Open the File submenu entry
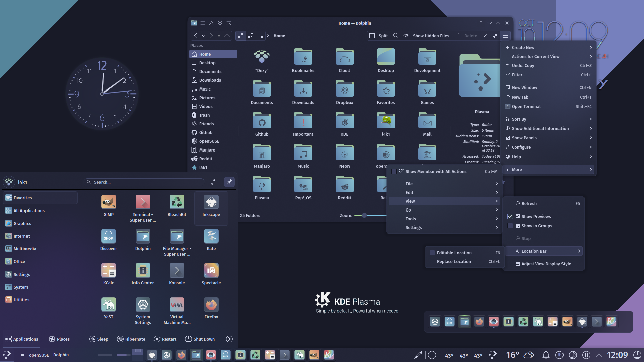The width and height of the screenshot is (644, 362). (x=444, y=184)
